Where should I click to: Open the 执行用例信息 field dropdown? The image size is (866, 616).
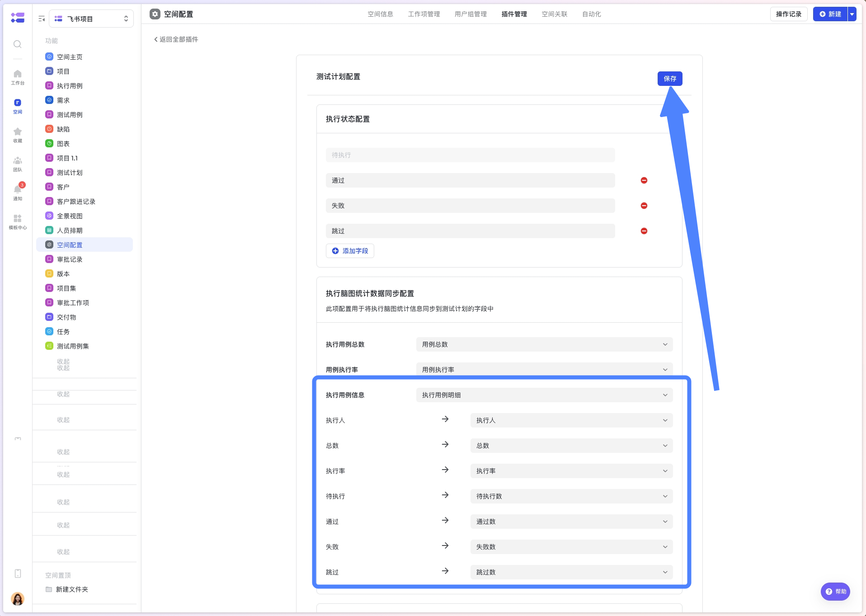(x=544, y=395)
